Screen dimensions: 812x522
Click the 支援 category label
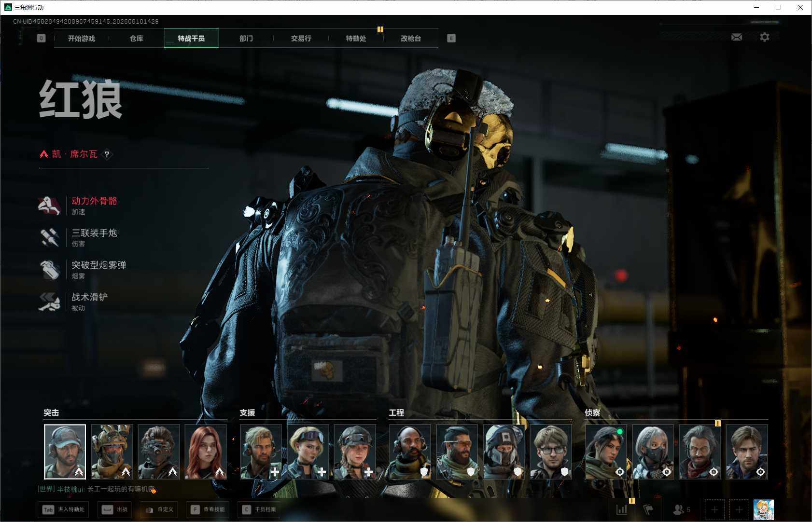247,413
